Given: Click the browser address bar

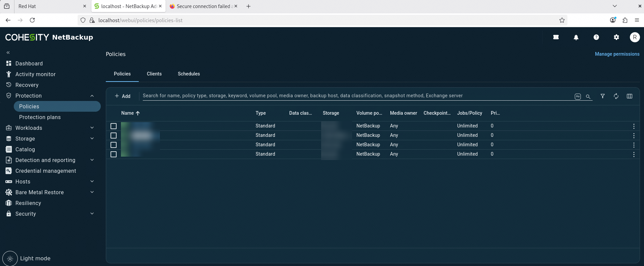Looking at the screenshot, I should 323,20.
